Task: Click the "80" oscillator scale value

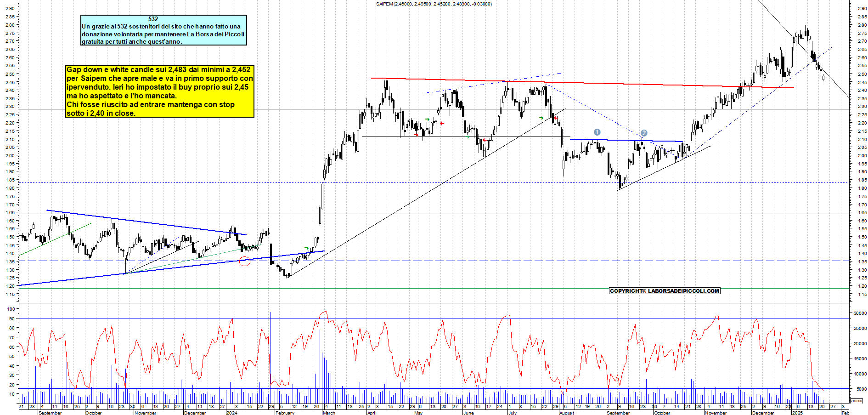Action: (x=12, y=328)
